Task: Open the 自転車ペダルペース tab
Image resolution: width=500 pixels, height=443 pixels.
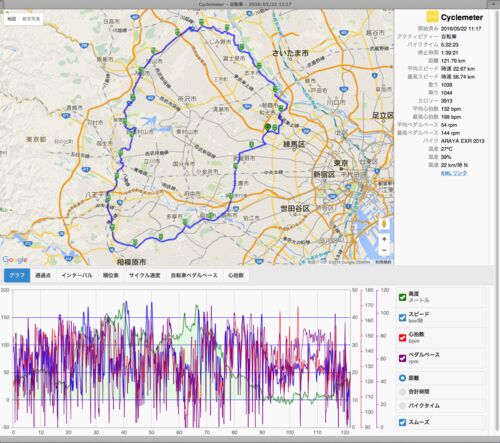Action: point(194,275)
